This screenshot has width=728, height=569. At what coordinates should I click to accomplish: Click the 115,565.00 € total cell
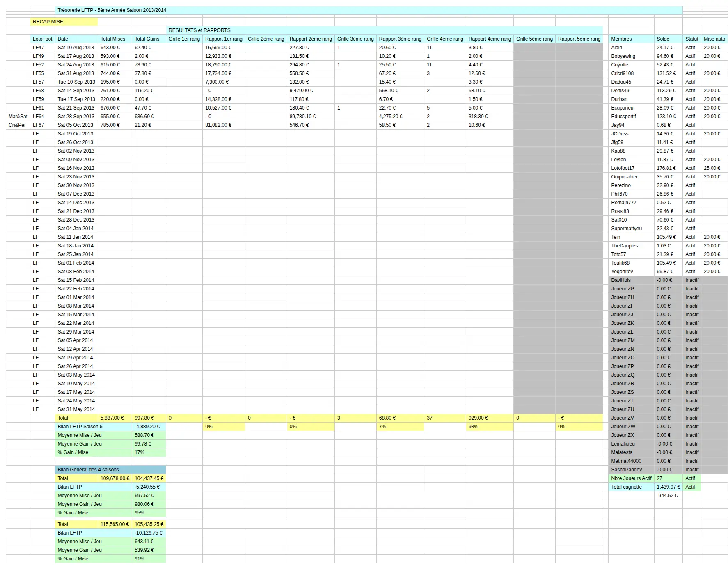[x=115, y=524]
